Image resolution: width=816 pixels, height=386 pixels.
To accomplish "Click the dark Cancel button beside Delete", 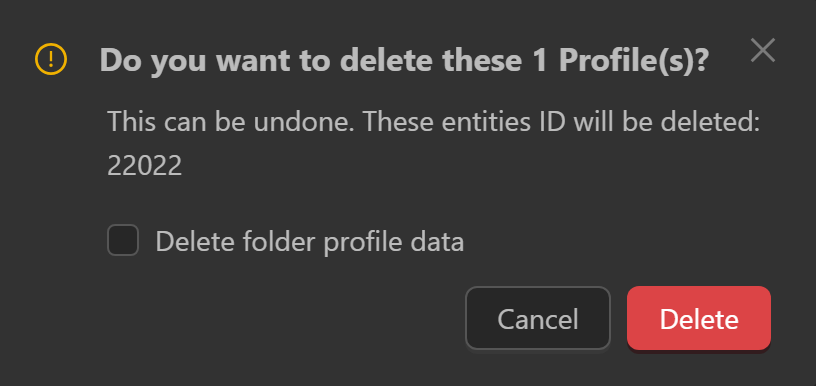I will (x=538, y=318).
